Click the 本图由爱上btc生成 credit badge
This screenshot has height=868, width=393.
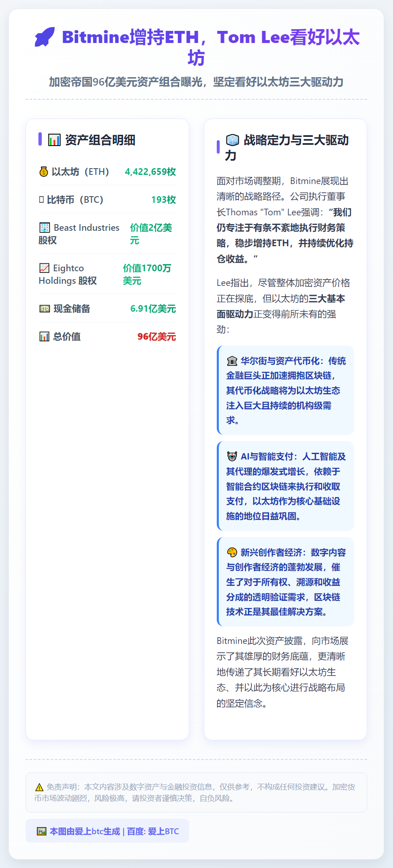107,831
